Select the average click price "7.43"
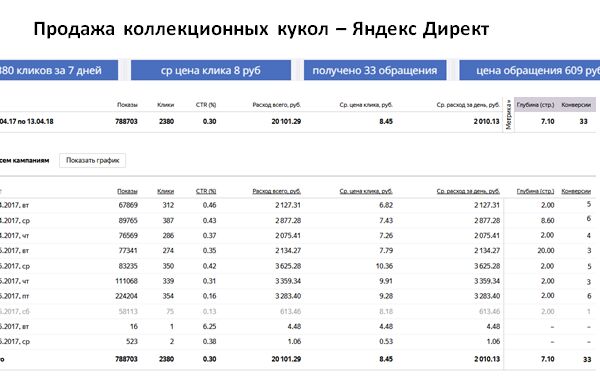The width and height of the screenshot is (600, 383). pyautogui.click(x=386, y=220)
